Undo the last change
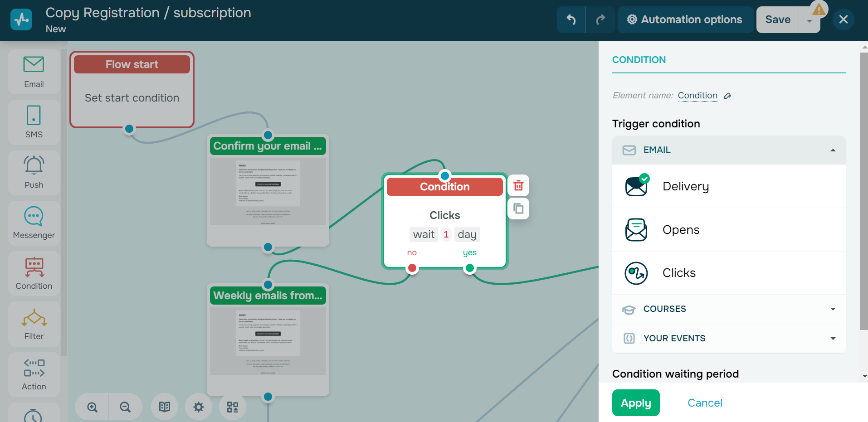 tap(571, 19)
